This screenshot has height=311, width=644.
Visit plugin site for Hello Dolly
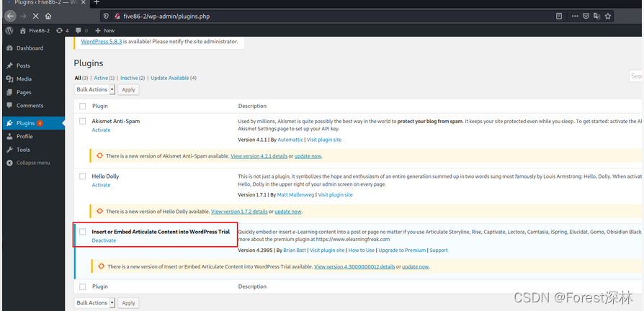point(335,195)
